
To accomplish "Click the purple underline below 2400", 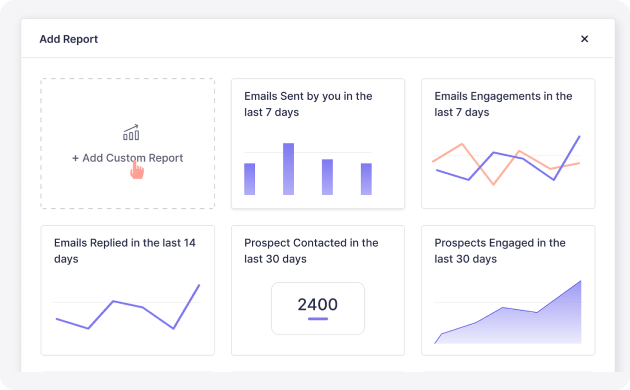I will coord(318,319).
